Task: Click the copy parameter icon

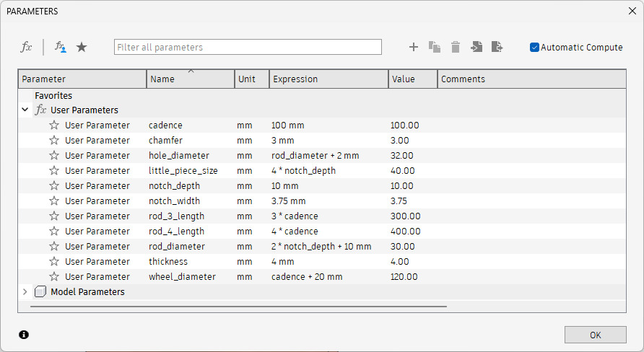Action: (x=435, y=47)
